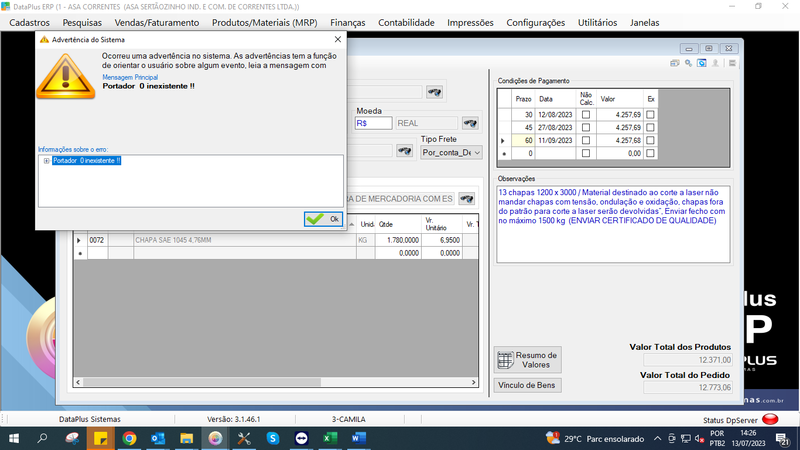Open Word from the taskbar

(x=359, y=438)
